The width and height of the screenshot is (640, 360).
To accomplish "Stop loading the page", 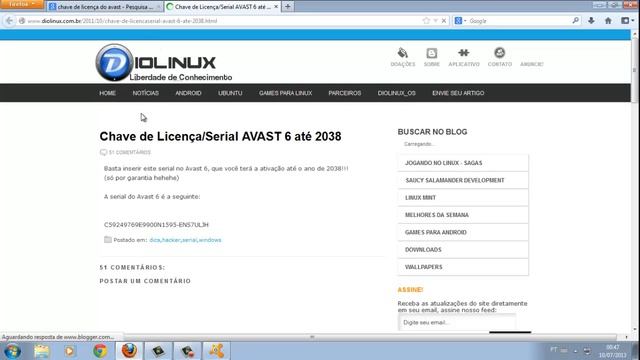I will [444, 21].
